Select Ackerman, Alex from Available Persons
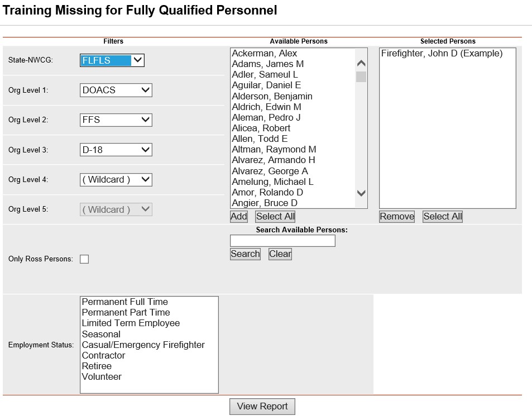Screen dimensions: 532x420 tap(265, 54)
